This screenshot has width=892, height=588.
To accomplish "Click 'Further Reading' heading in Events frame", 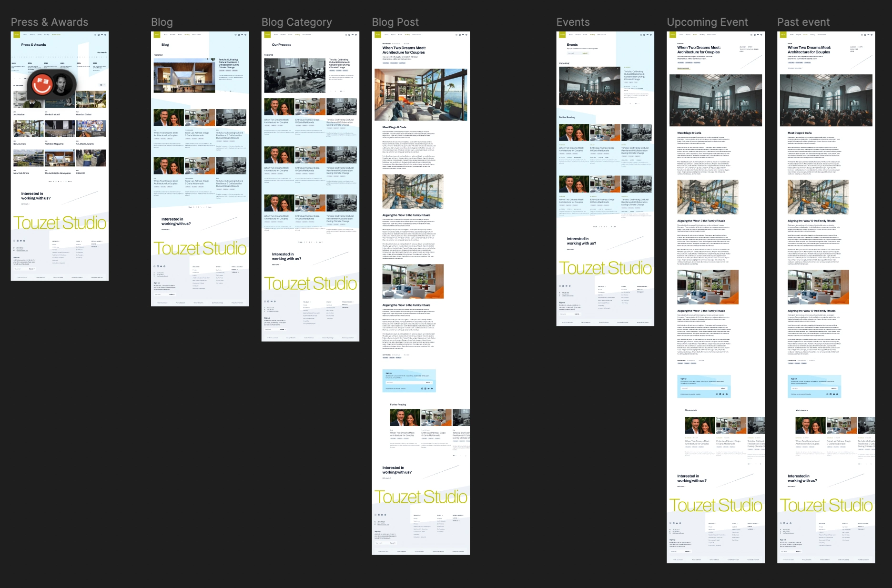I will [x=567, y=117].
